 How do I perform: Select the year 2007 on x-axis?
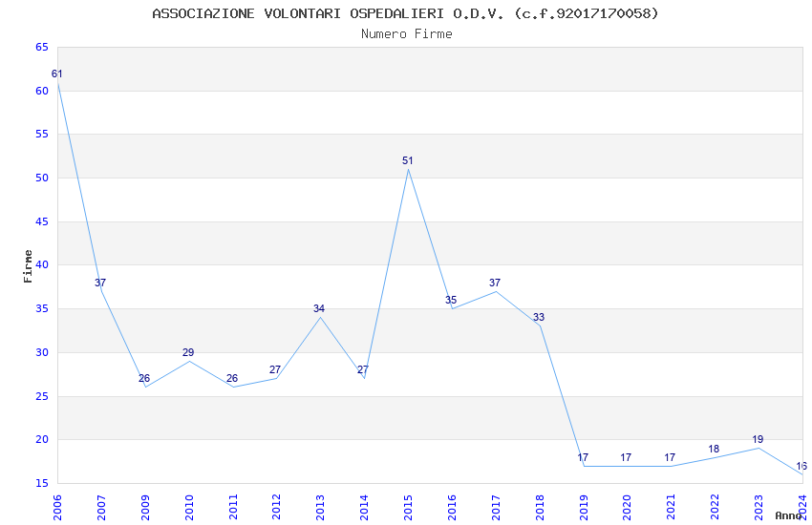(x=101, y=508)
